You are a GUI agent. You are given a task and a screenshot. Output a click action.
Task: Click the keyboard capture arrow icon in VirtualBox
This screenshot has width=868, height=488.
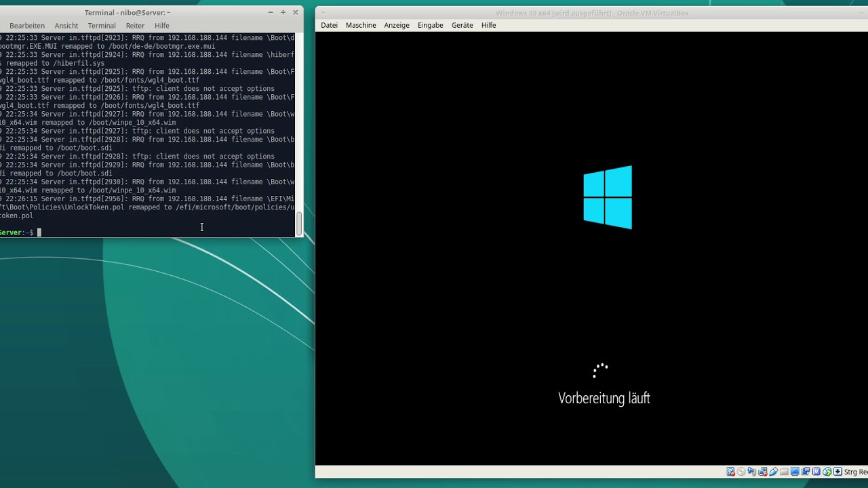(x=837, y=472)
